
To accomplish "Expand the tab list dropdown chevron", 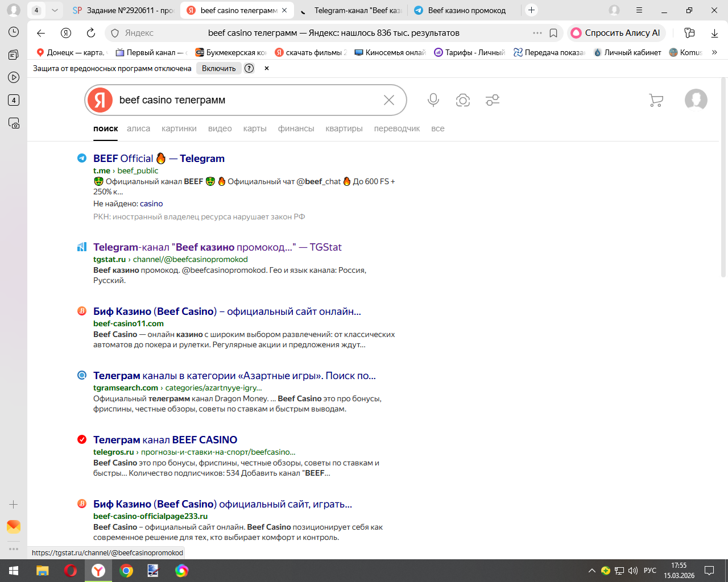I will 55,10.
